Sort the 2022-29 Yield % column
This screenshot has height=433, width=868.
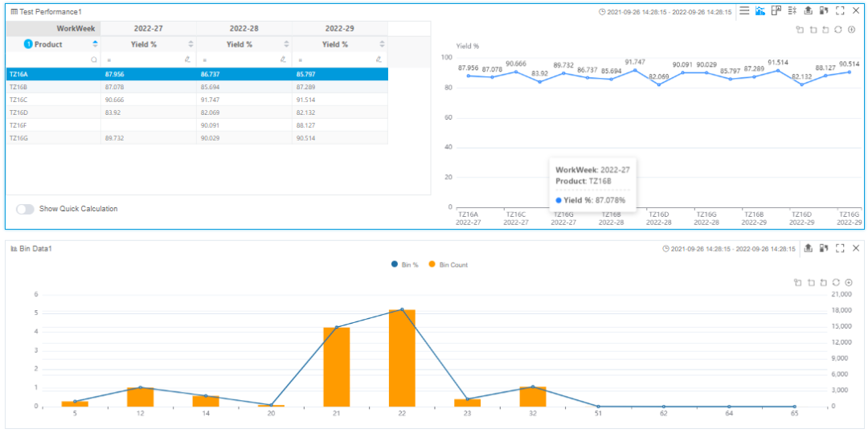(x=381, y=44)
